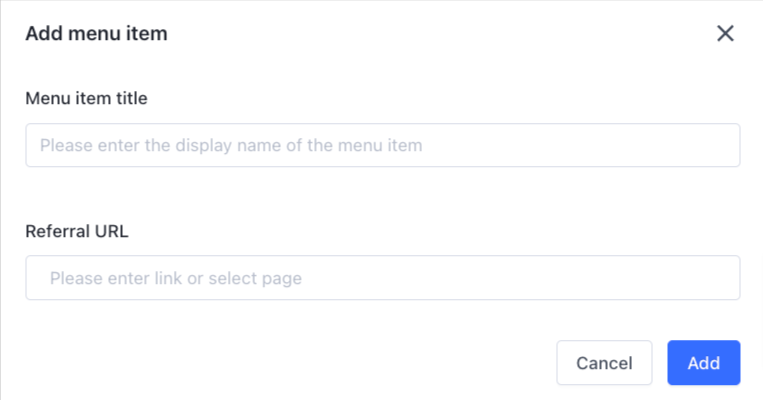Click the Referral URL input field

point(382,278)
